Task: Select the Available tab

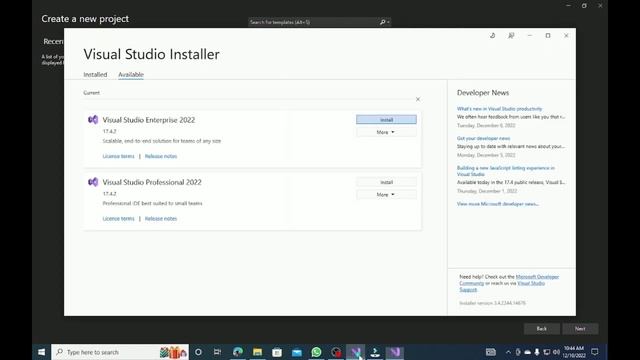Action: pos(131,75)
